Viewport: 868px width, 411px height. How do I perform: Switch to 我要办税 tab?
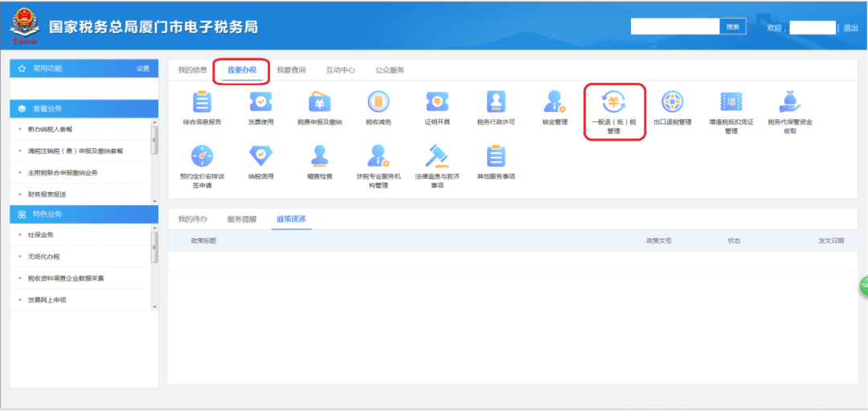coord(242,70)
